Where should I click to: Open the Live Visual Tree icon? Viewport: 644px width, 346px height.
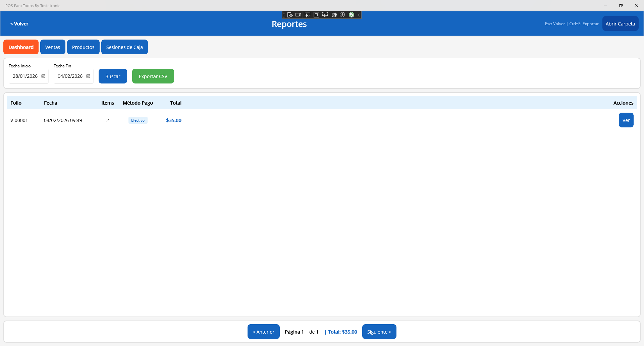[290, 15]
